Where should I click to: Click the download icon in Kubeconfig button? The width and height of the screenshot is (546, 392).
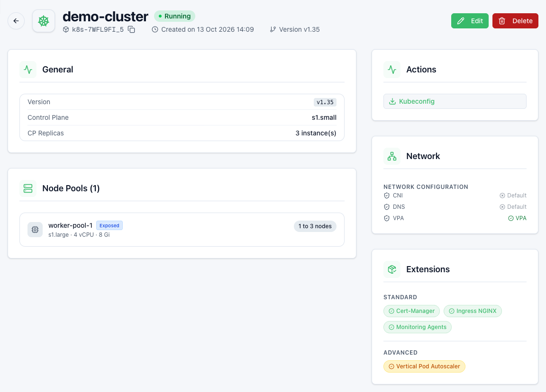pos(392,102)
